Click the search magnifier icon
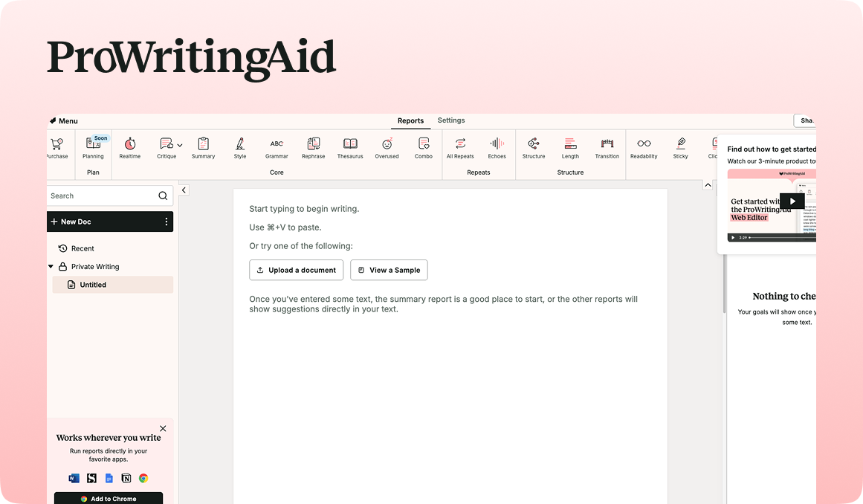The width and height of the screenshot is (863, 504). tap(163, 196)
